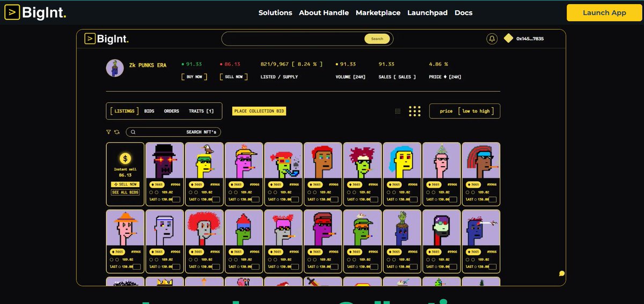This screenshot has height=304, width=644.
Task: Tick the checkbox on the black top hat punk card
Action: pos(176,199)
